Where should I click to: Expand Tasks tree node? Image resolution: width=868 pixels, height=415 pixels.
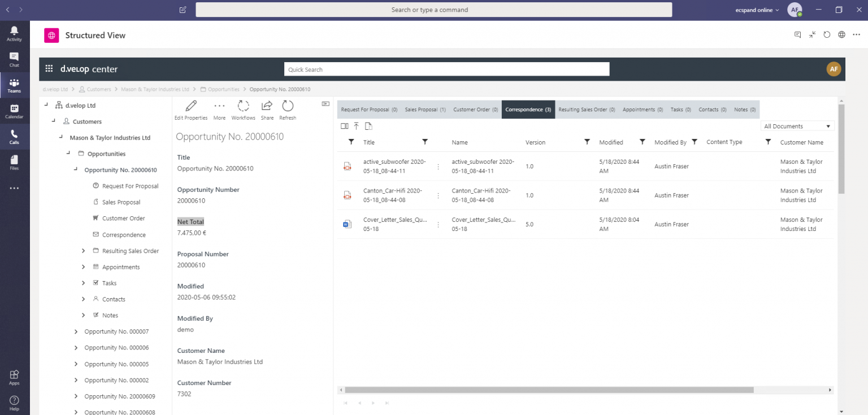click(x=83, y=283)
